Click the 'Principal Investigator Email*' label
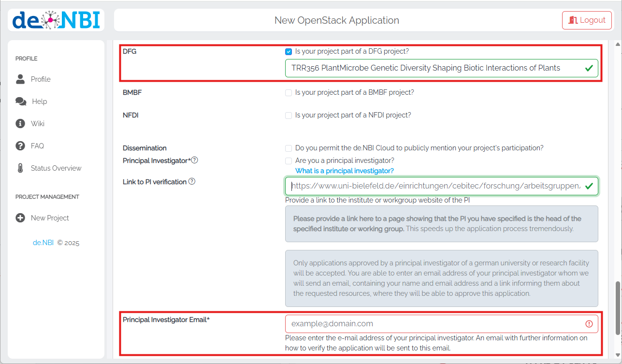This screenshot has width=622, height=364. [166, 320]
